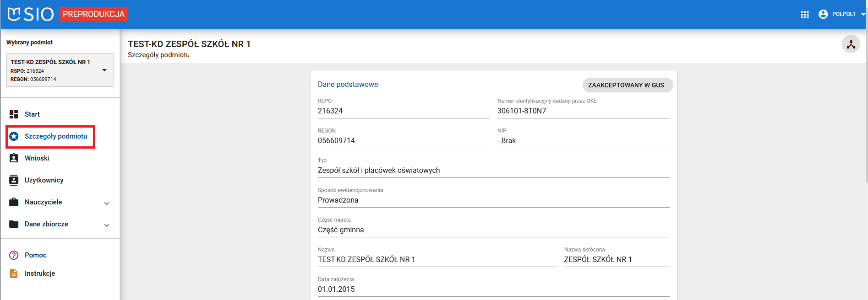868x300 pixels.
Task: Click the page title TEST-KD ZESPÓŁ SZKÓŁ NR 1
Action: [189, 44]
